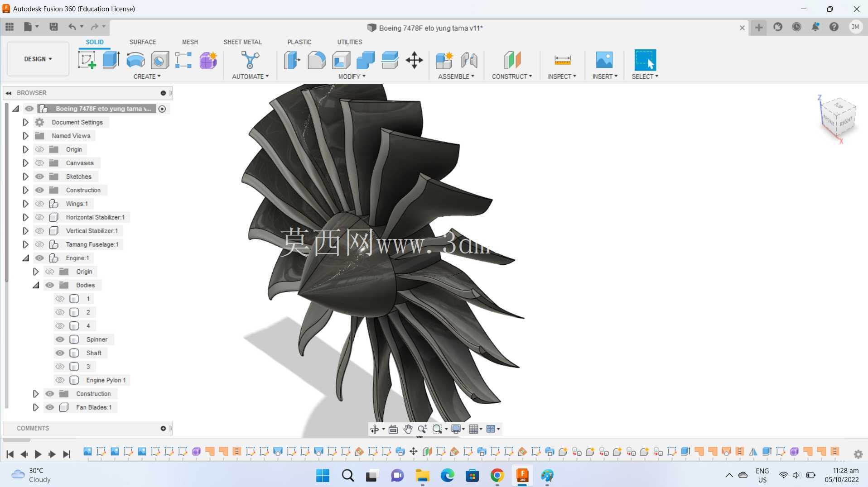
Task: Toggle visibility of Origin folder under root
Action: point(40,149)
